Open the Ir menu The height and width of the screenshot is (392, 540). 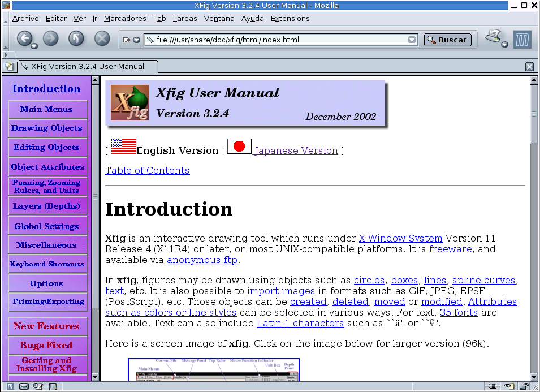point(95,19)
